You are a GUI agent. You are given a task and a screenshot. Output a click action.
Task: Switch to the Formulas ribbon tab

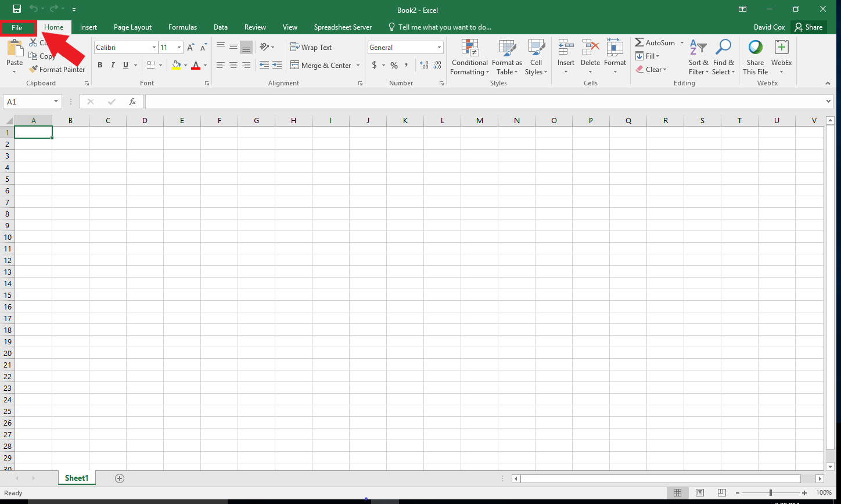(182, 27)
